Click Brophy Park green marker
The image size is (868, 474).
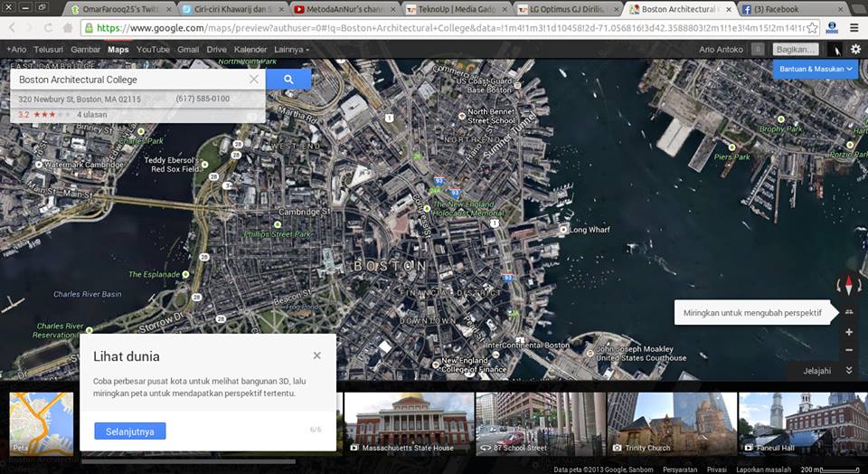[781, 119]
